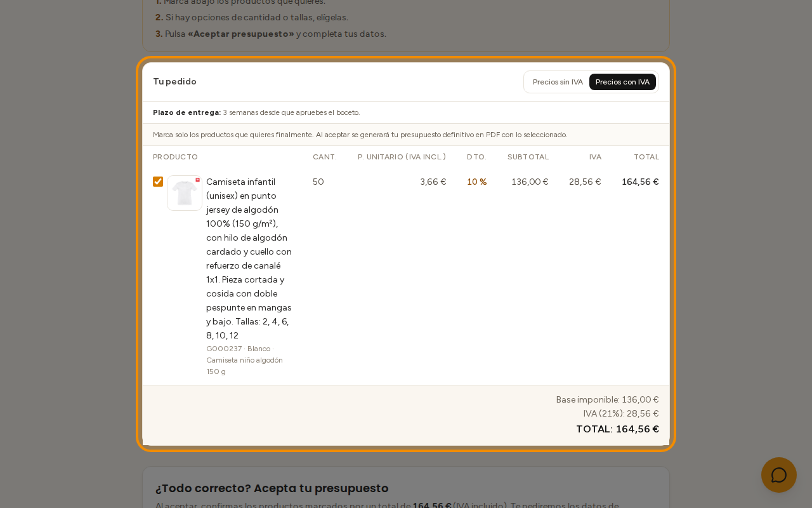Uncheck the Camiseta infantil product checkbox
This screenshot has width=812, height=508.
point(158,182)
